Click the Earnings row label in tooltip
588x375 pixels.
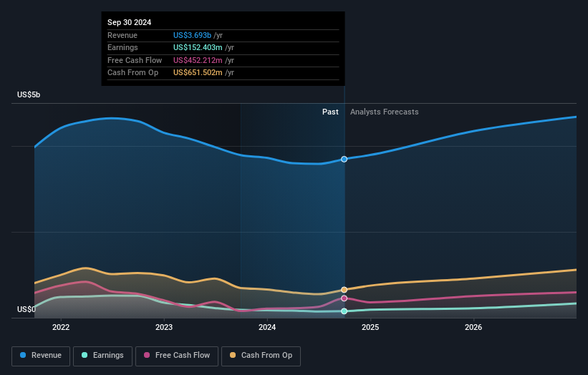(122, 47)
